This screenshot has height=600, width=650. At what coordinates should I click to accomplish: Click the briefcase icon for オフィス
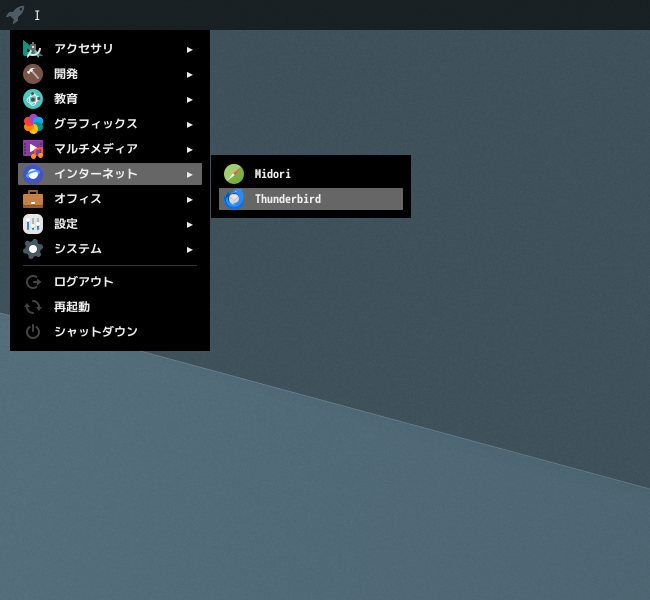click(33, 199)
